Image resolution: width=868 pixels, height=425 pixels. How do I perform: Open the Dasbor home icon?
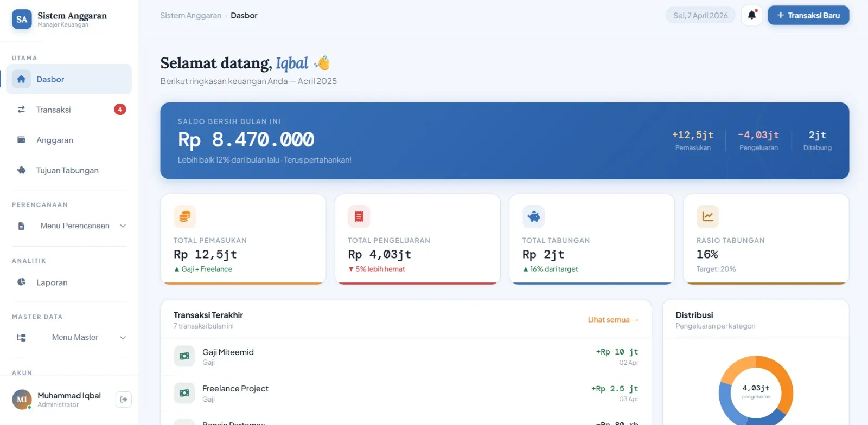pos(21,79)
